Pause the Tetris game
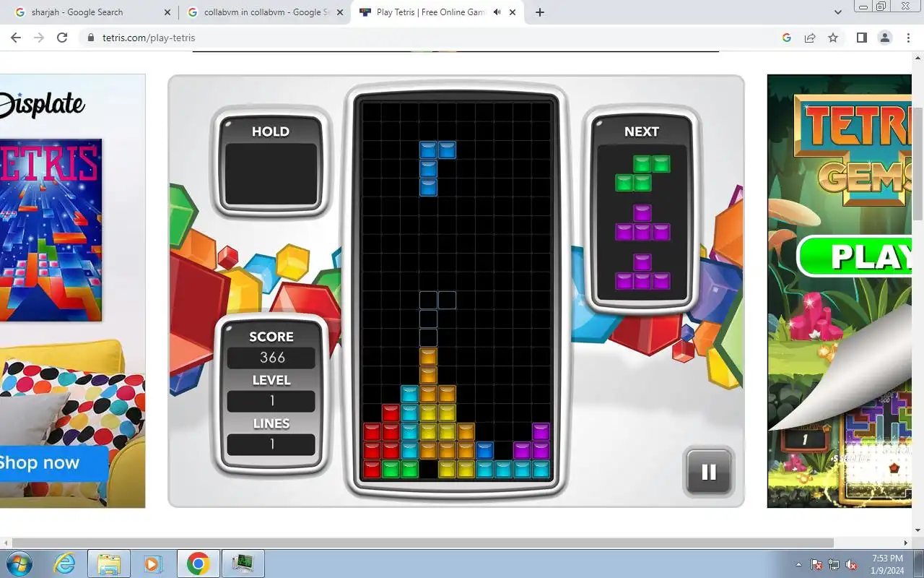This screenshot has height=578, width=924. click(x=709, y=472)
